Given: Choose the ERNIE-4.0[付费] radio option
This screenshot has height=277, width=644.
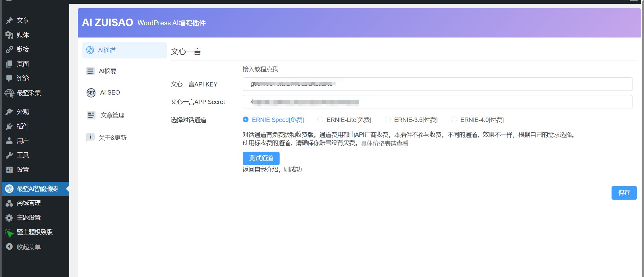Looking at the screenshot, I should click(454, 120).
